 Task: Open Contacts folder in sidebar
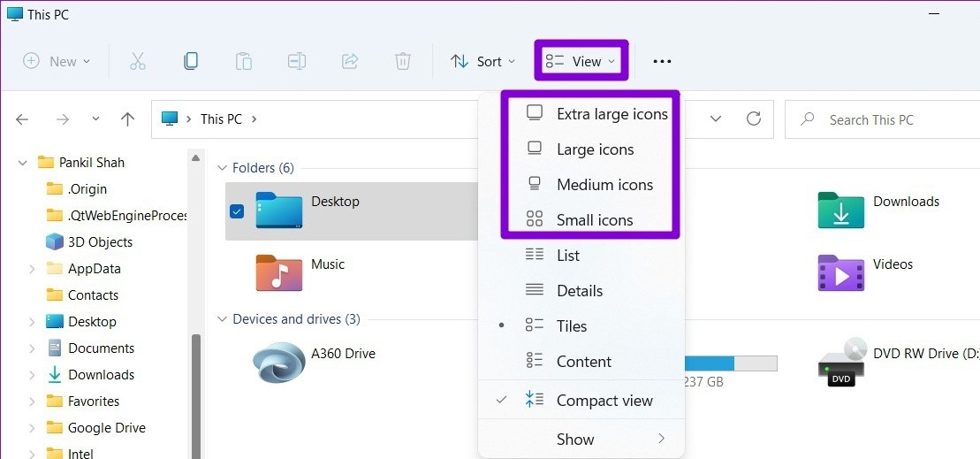click(93, 295)
